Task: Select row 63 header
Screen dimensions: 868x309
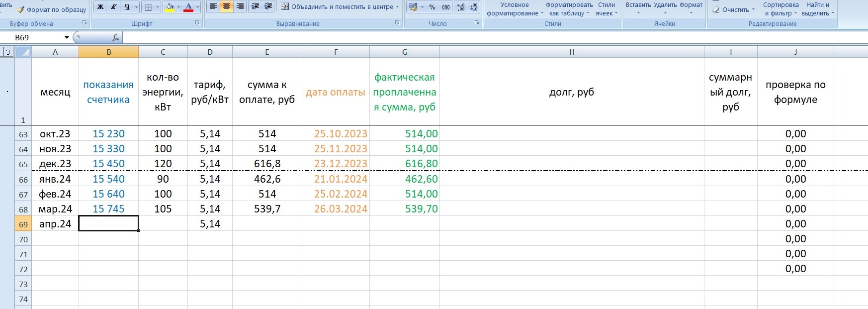Action: pyautogui.click(x=23, y=134)
